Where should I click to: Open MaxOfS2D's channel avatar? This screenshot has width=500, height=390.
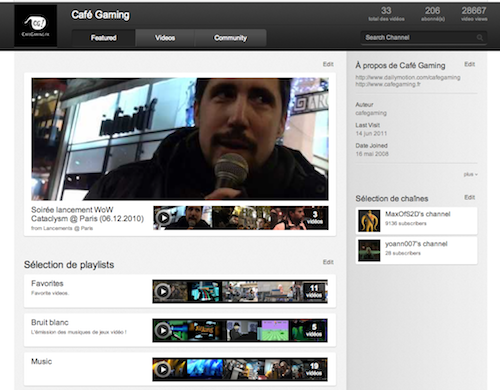369,221
